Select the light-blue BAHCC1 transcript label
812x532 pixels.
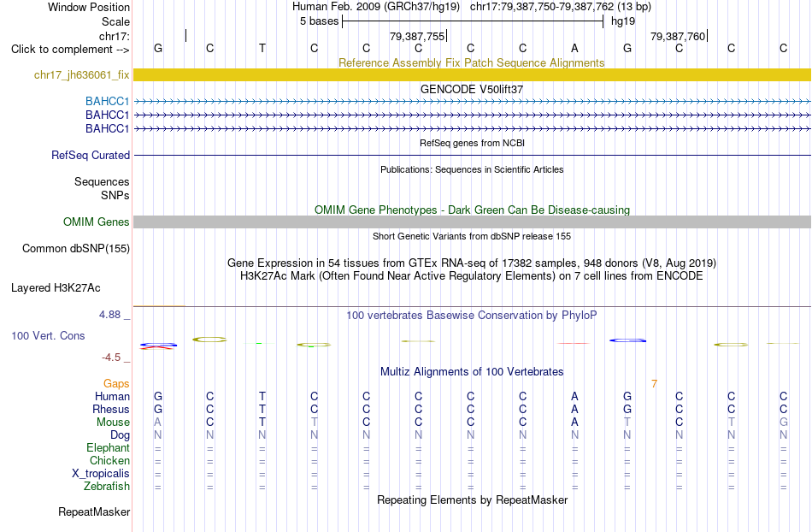tap(107, 101)
